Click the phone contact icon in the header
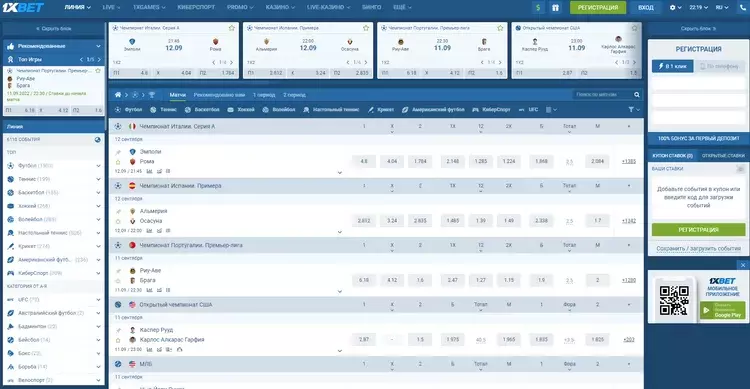 [x=742, y=8]
